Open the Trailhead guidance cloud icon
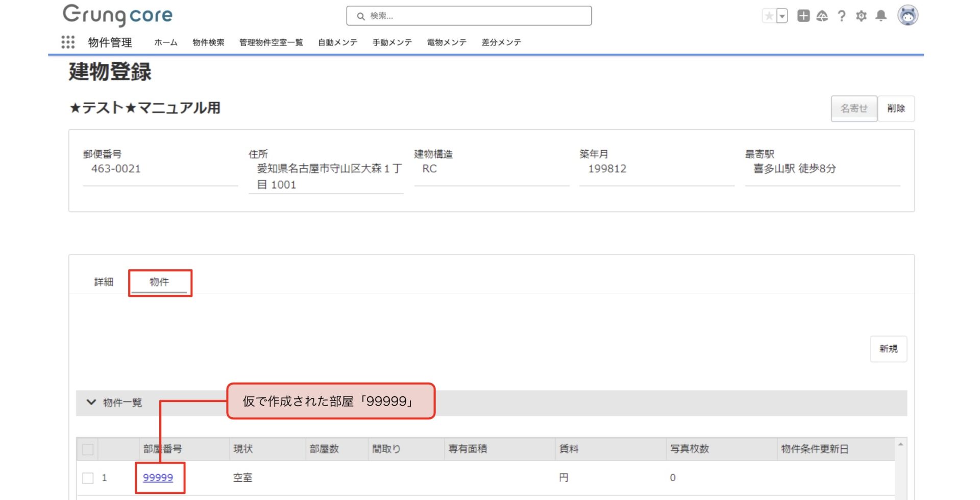This screenshot has height=500, width=980. 822,16
